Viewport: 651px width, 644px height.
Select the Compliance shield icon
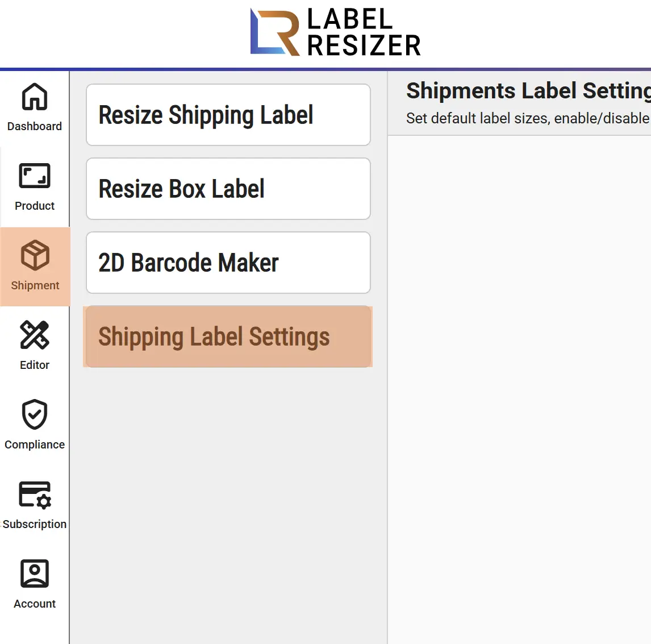click(35, 414)
